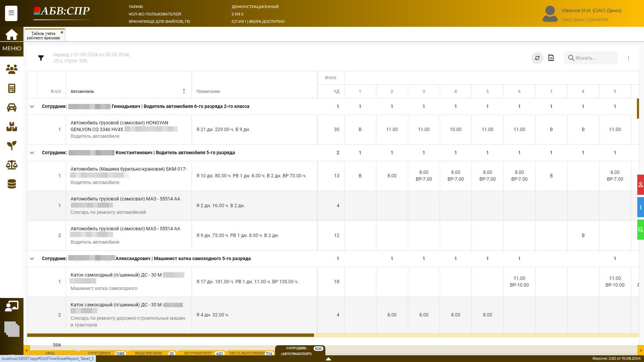Click the blue more-options side button

coord(640,207)
